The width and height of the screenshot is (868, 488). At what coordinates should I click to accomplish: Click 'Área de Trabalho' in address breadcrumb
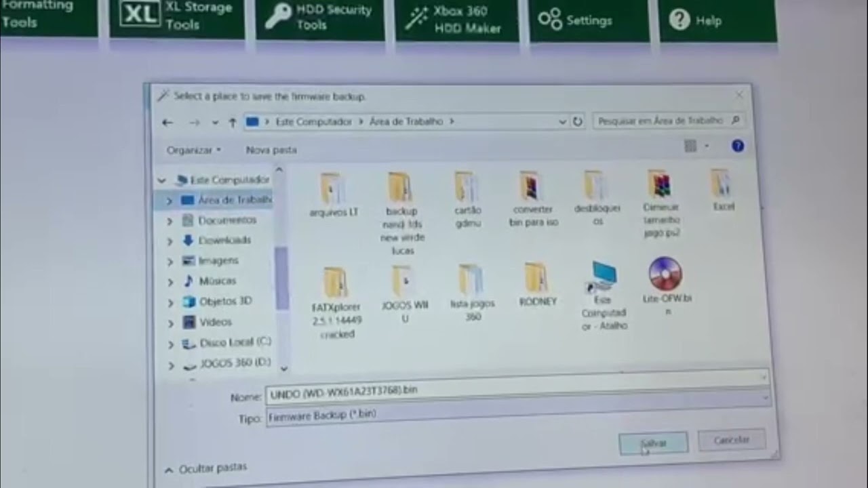(406, 121)
